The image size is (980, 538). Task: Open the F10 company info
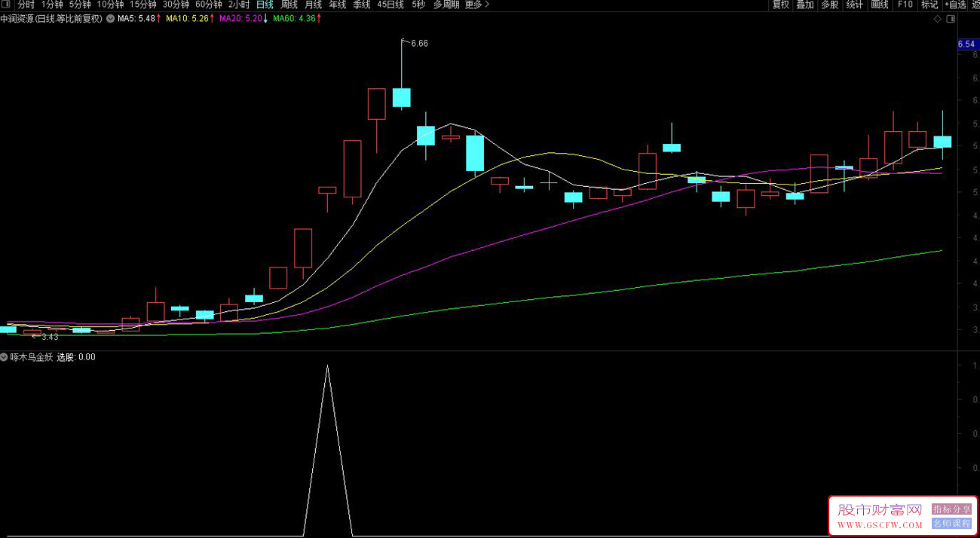tap(905, 5)
